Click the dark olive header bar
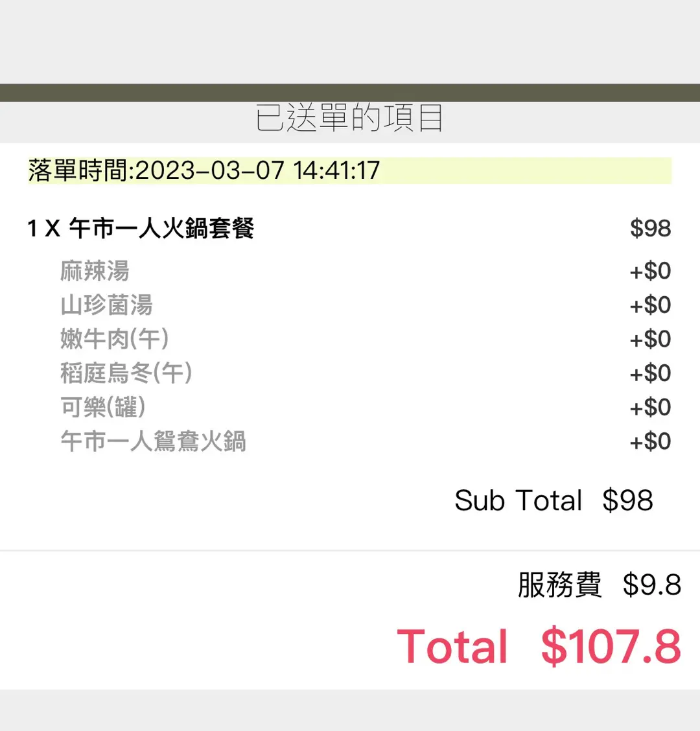Image resolution: width=700 pixels, height=731 pixels. point(350,93)
